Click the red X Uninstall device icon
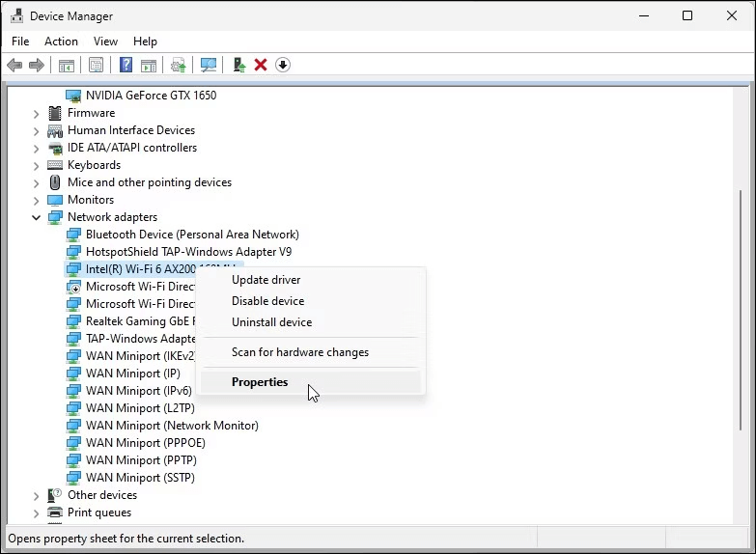The width and height of the screenshot is (756, 554). coord(261,65)
